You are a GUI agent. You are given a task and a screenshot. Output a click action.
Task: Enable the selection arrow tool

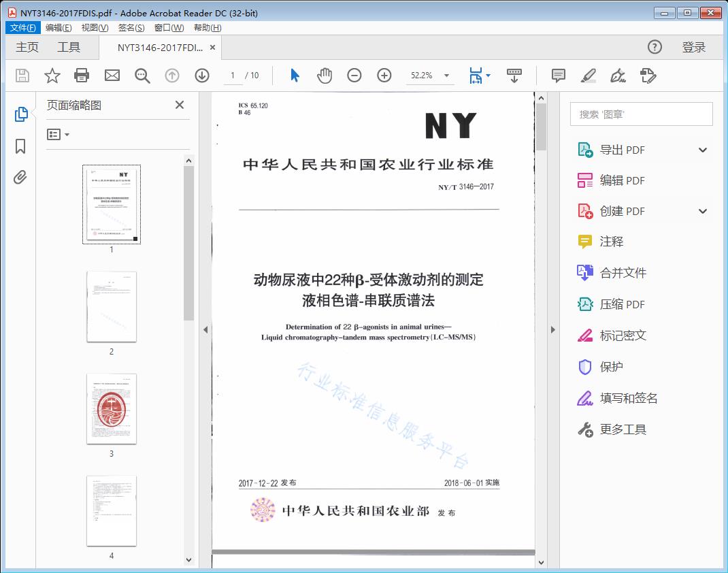tap(295, 76)
